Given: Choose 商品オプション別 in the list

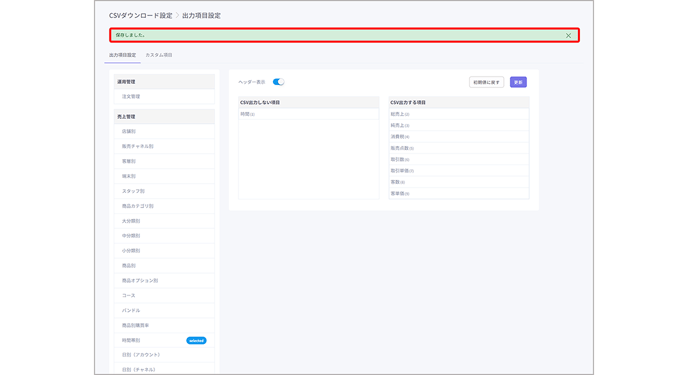Looking at the screenshot, I should click(164, 281).
